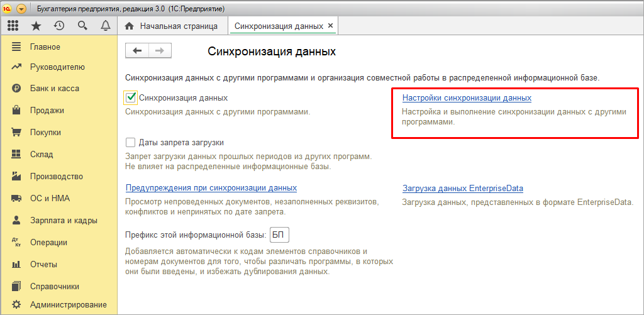Image resolution: width=644 pixels, height=315 pixels.
Task: Open the Банк и касса section
Action: click(54, 89)
